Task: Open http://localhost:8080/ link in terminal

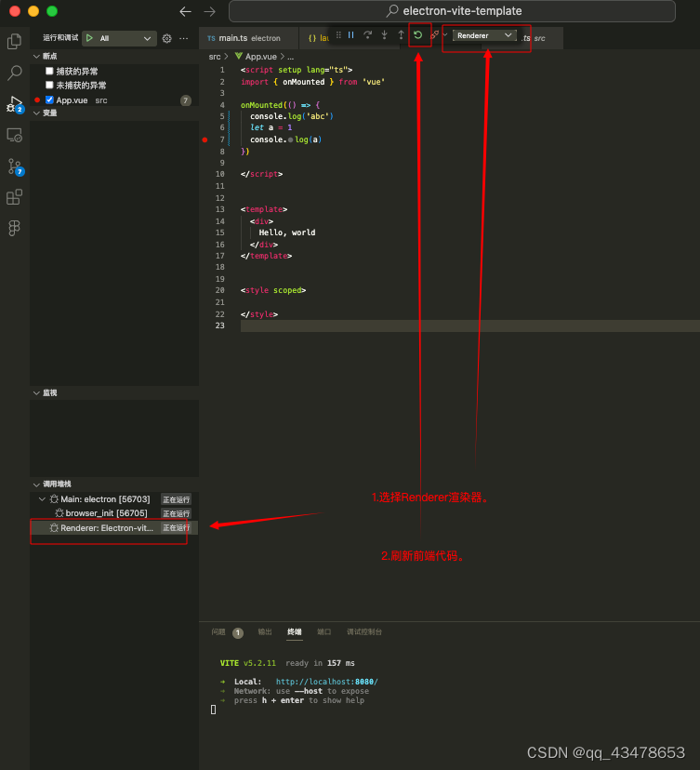Action: click(x=327, y=682)
